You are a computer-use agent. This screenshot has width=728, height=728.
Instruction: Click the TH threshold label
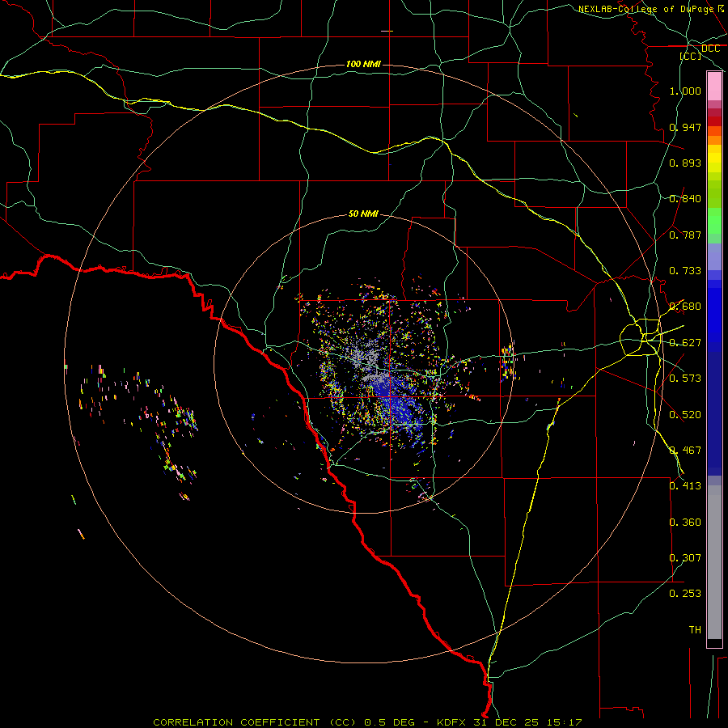click(695, 630)
